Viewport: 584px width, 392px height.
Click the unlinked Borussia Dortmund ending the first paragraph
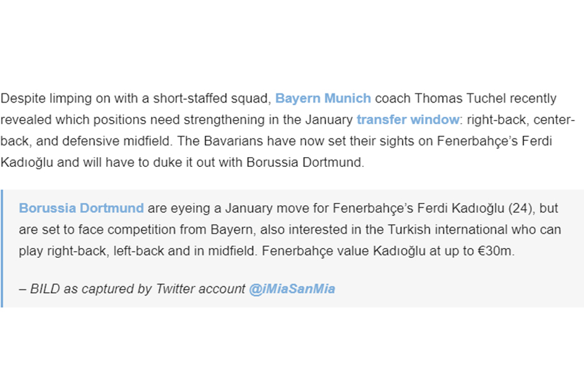click(x=304, y=163)
